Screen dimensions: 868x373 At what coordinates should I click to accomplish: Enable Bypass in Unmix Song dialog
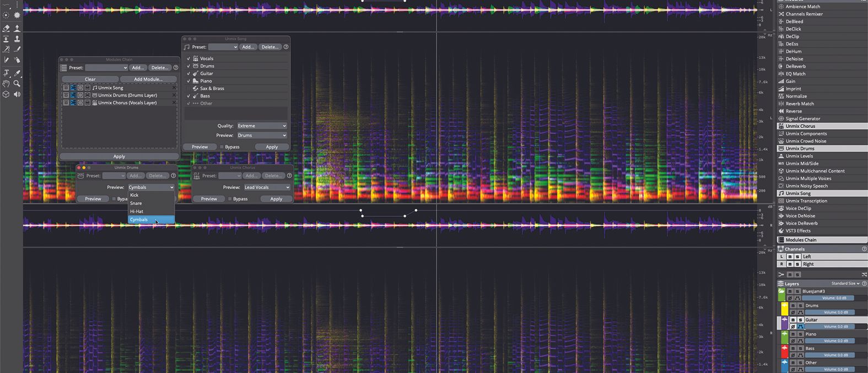222,147
